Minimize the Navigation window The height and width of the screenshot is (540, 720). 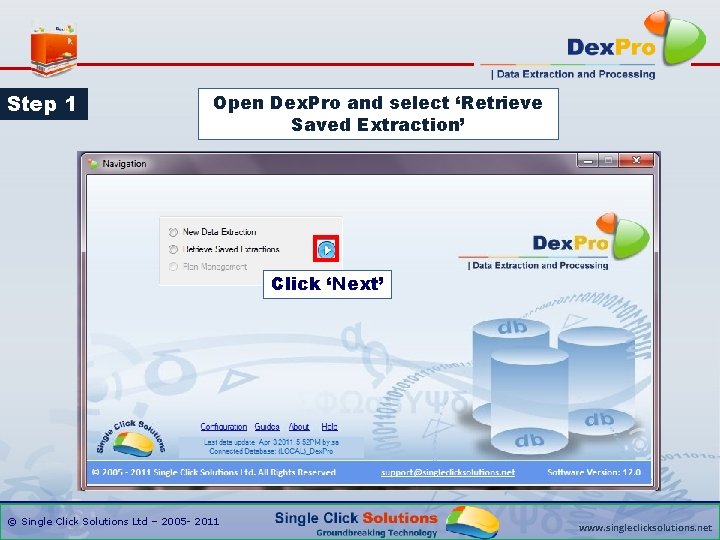click(x=588, y=160)
